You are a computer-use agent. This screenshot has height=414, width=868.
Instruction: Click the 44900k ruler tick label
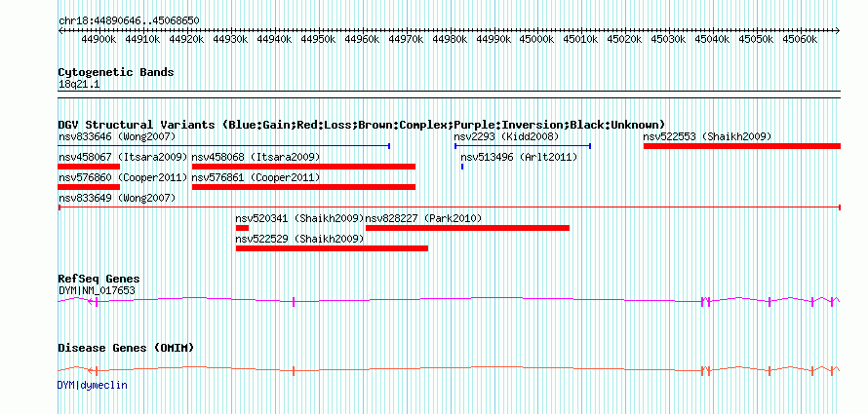[99, 39]
